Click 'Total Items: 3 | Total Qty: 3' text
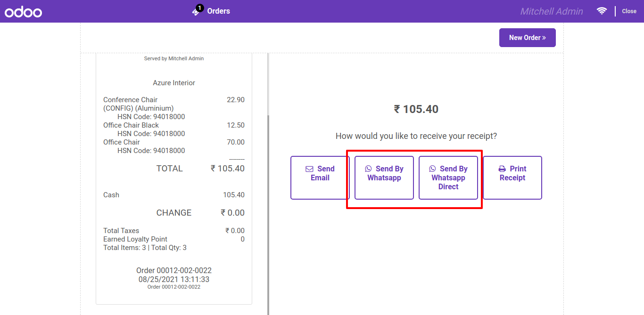 [x=145, y=248]
